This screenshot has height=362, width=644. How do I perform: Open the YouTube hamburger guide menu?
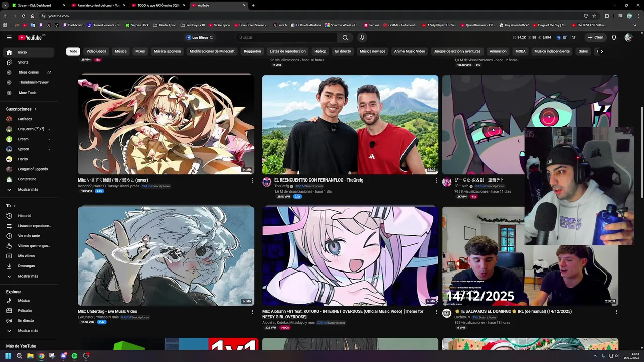click(9, 37)
